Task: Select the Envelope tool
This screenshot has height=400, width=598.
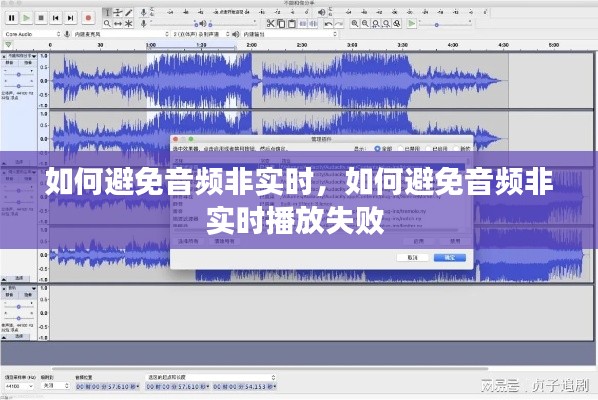Action: click(x=118, y=13)
